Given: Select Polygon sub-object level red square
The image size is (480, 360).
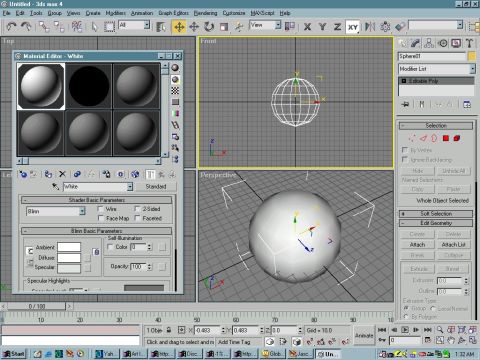Looking at the screenshot, I should 446,138.
